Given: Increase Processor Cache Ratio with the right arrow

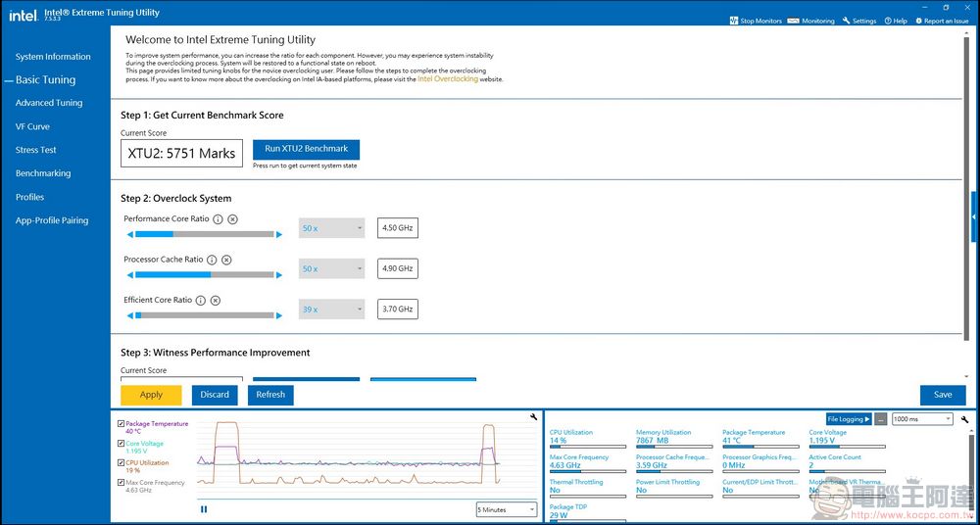Looking at the screenshot, I should pos(279,275).
